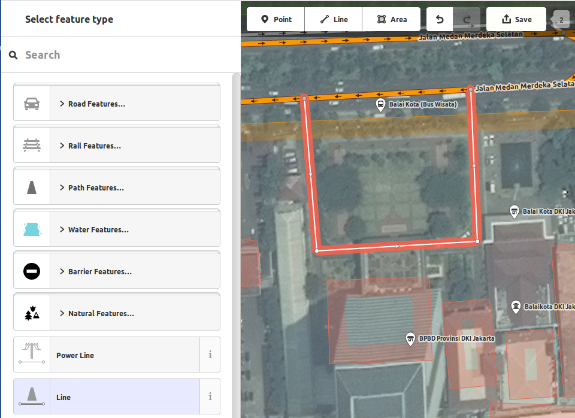Click the railway track icon
Image resolution: width=575 pixels, height=418 pixels.
click(x=32, y=146)
